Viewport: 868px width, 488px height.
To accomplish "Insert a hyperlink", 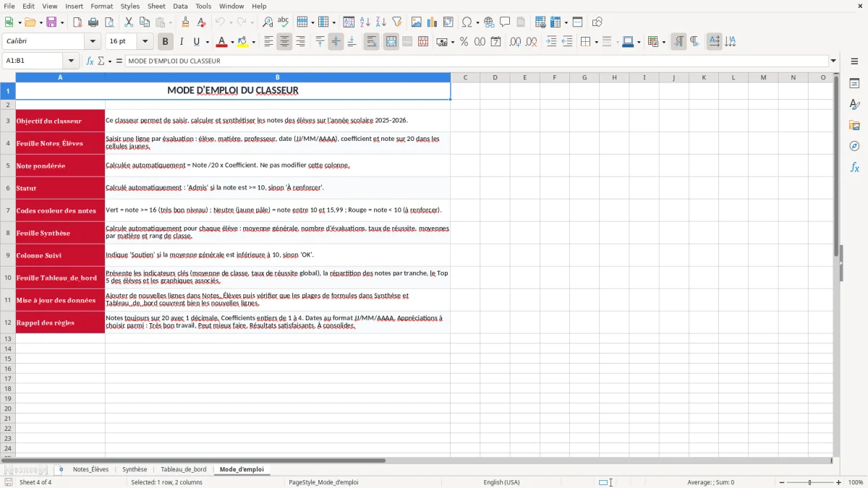I will tap(489, 22).
